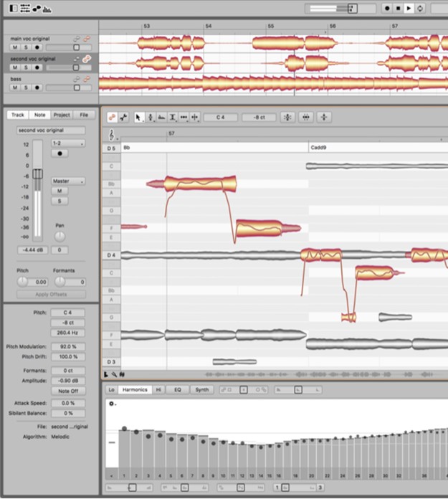Expand the Master output dropdown

tap(68, 181)
